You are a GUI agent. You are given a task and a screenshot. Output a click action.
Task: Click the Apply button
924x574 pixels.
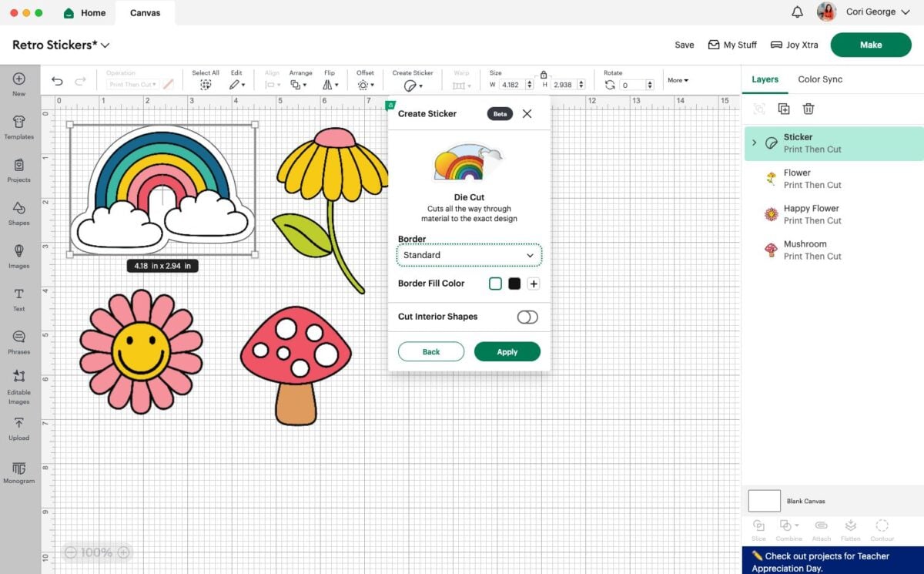(x=507, y=352)
